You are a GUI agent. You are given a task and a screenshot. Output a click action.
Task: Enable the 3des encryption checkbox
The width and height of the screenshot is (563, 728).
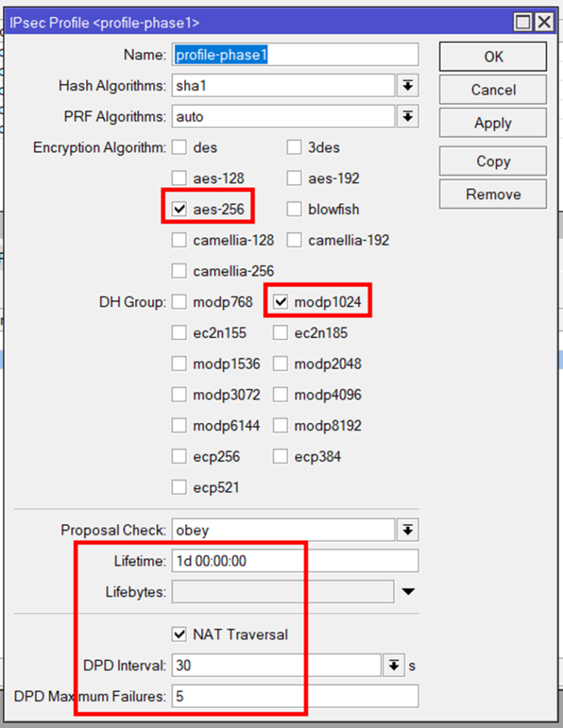pos(294,148)
